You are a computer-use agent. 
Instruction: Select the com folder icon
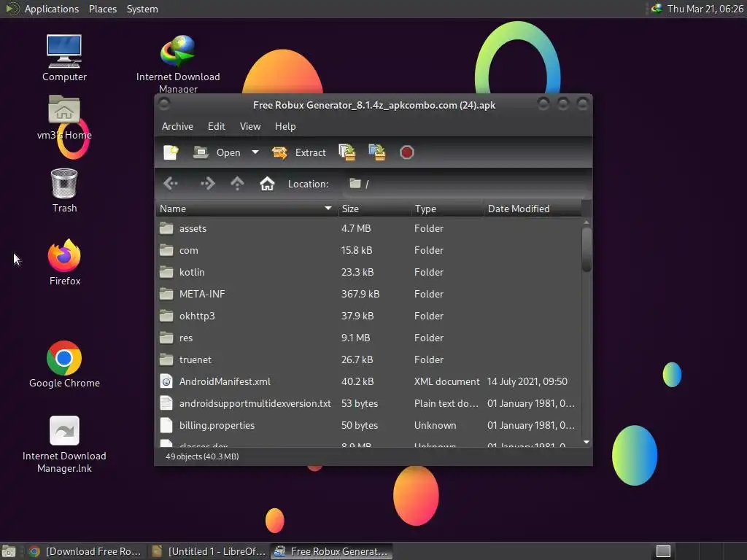166,250
